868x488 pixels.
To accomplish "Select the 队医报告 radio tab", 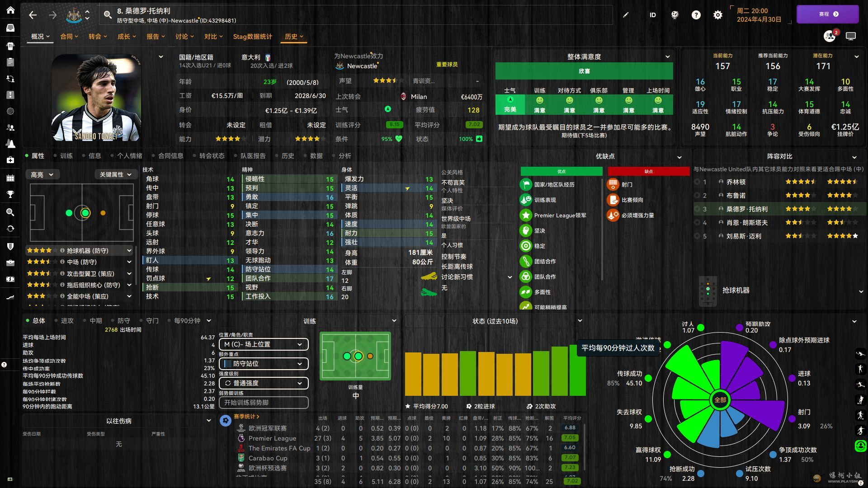I will pos(250,155).
